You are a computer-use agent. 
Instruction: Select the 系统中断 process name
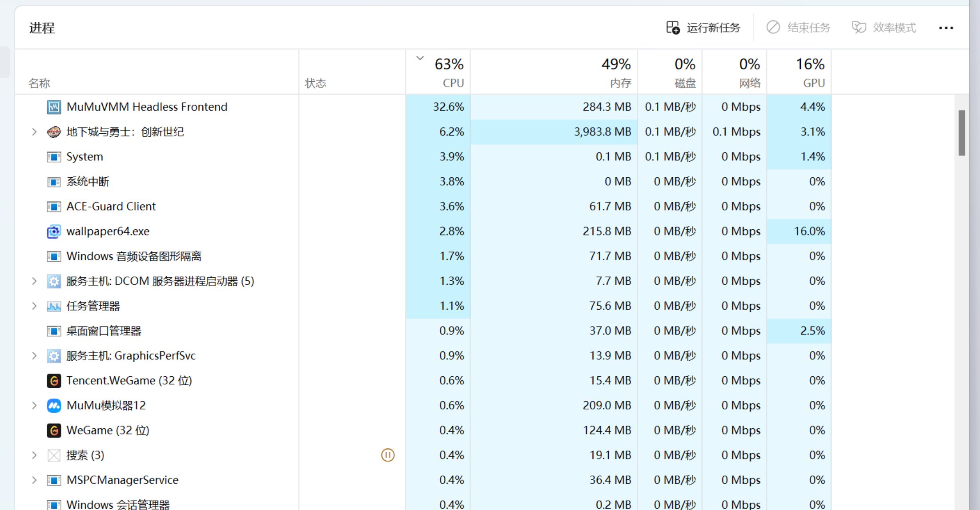(88, 182)
